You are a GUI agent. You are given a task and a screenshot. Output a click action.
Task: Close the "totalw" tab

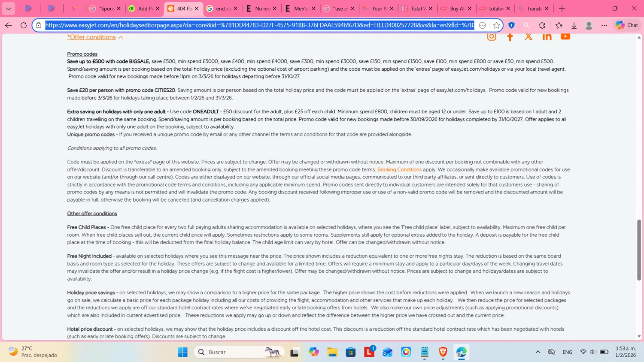click(x=508, y=9)
